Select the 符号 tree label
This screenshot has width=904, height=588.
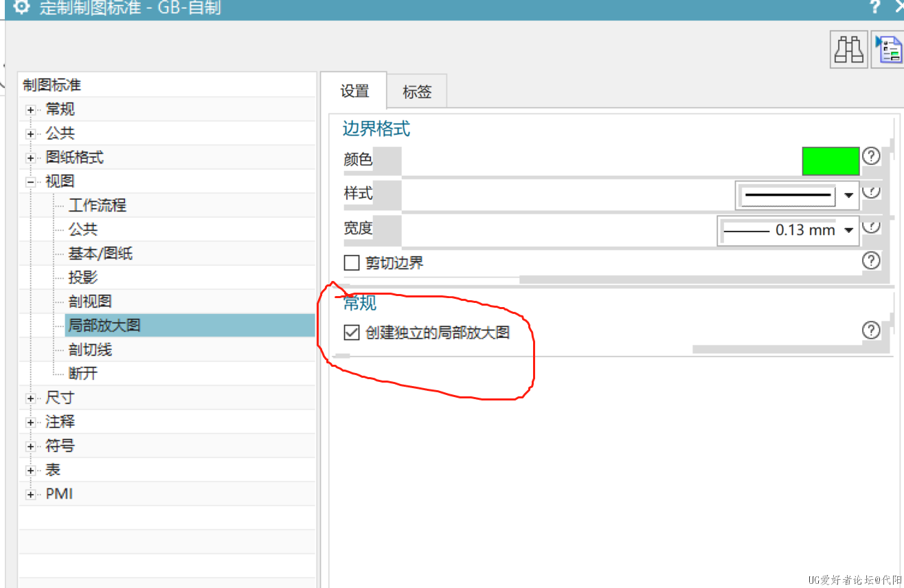pos(60,446)
